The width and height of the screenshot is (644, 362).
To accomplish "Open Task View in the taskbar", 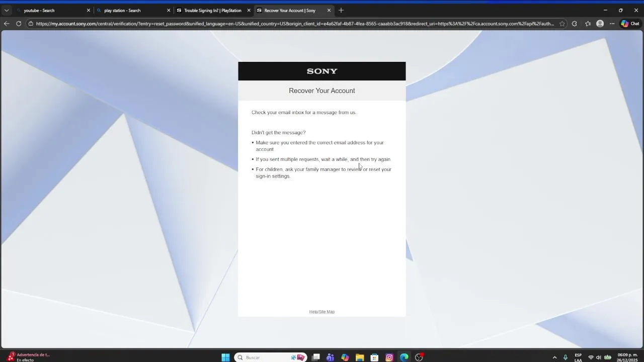I will 316,357.
